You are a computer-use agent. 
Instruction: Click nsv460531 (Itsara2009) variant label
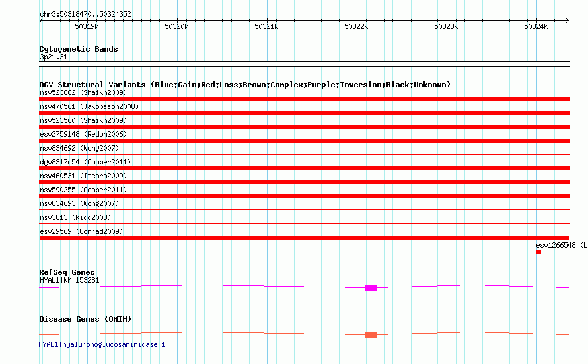point(83,176)
